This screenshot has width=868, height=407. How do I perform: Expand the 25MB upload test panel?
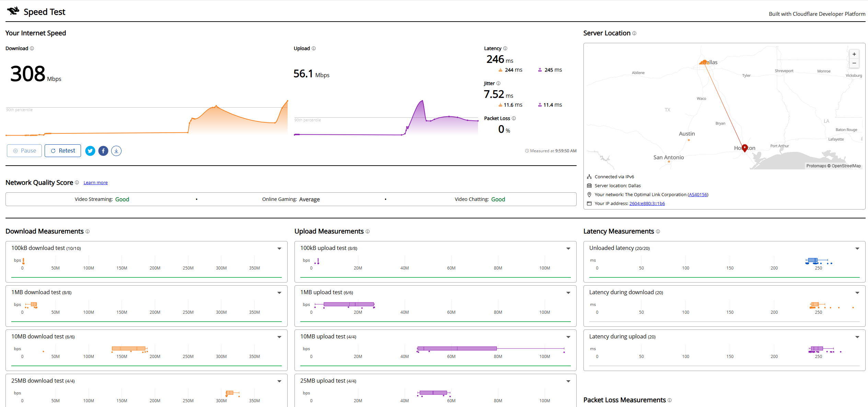point(568,381)
